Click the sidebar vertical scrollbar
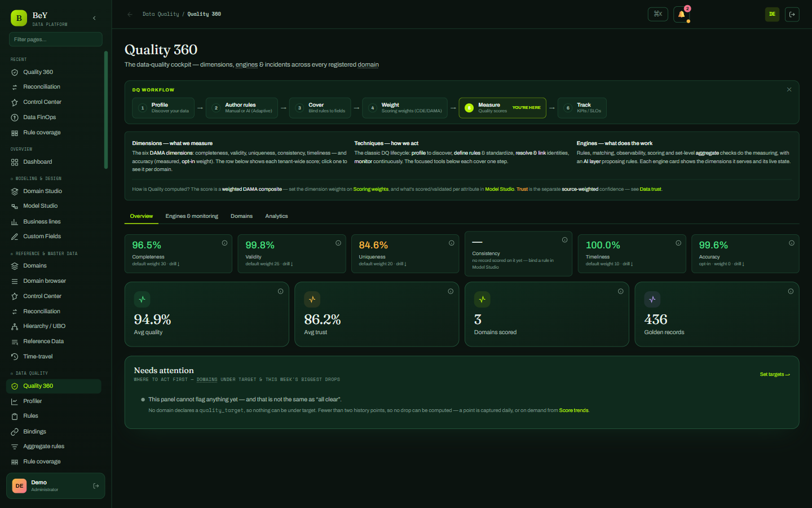The image size is (812, 508). (106, 110)
